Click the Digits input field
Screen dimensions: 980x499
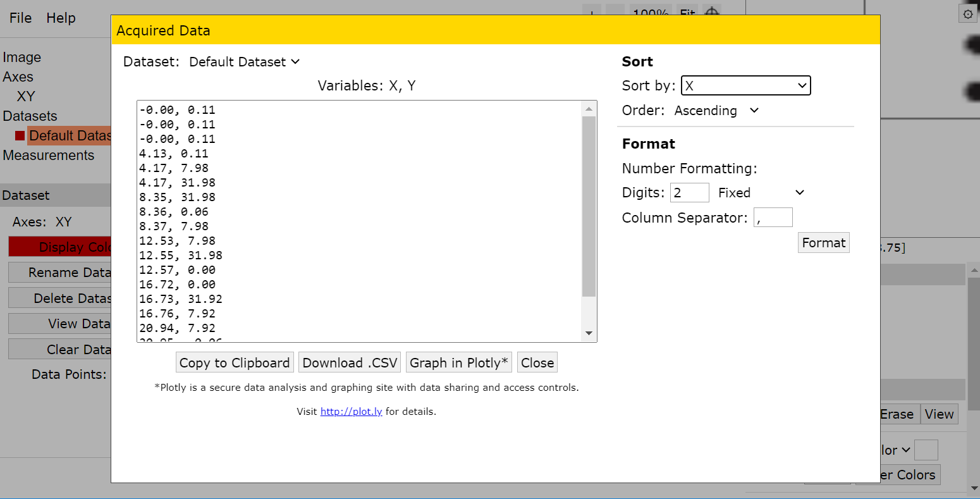click(x=689, y=192)
